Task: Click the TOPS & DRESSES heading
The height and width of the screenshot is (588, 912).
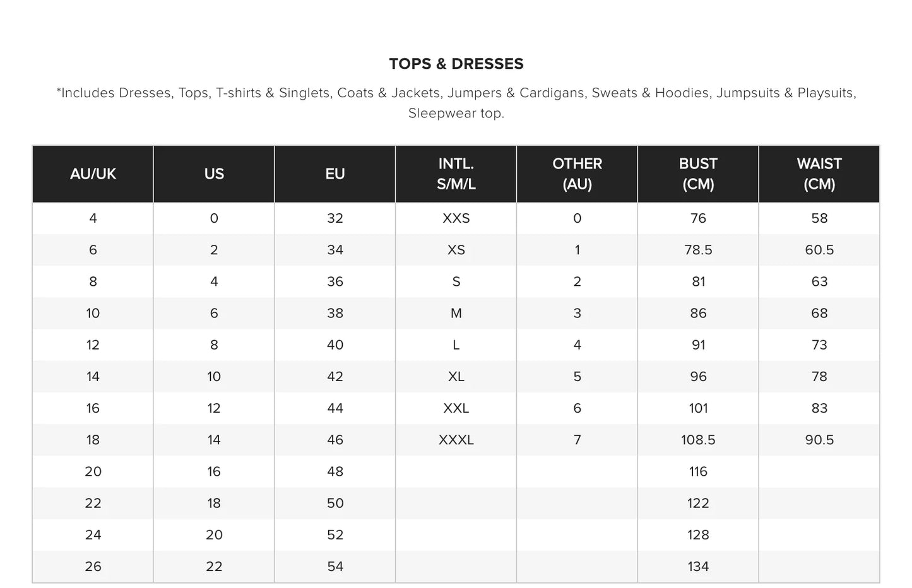Action: pos(456,64)
